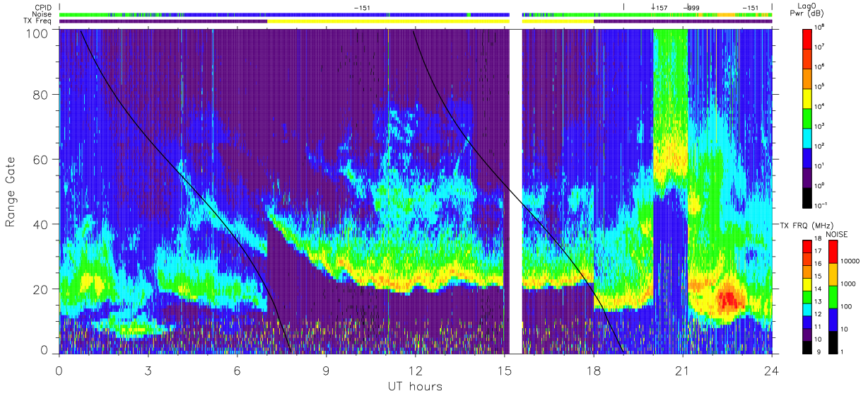Viewport: 868px width, 401px height.
Task: Click the "15" tick on the UT hours axis
Action: click(505, 370)
